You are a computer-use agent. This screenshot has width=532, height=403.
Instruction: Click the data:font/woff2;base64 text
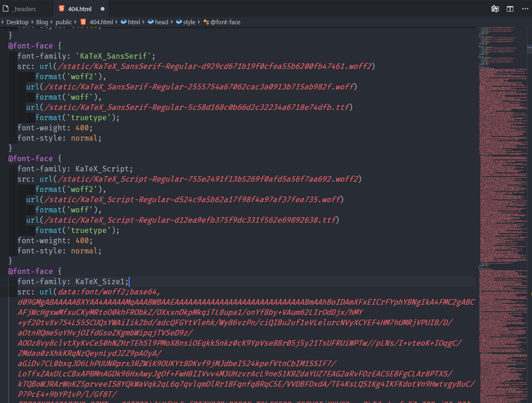109,292
